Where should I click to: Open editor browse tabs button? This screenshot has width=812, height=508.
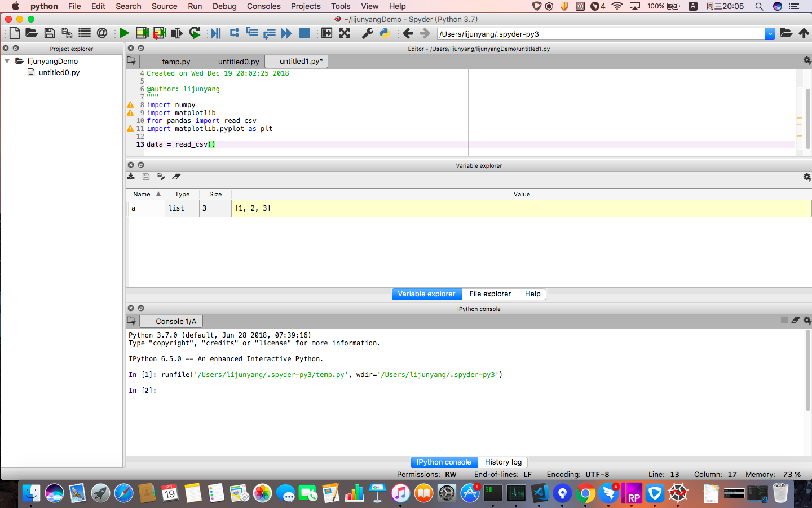(131, 60)
